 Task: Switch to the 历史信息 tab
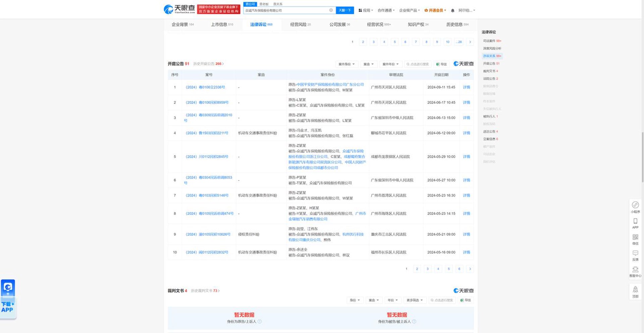point(458,25)
